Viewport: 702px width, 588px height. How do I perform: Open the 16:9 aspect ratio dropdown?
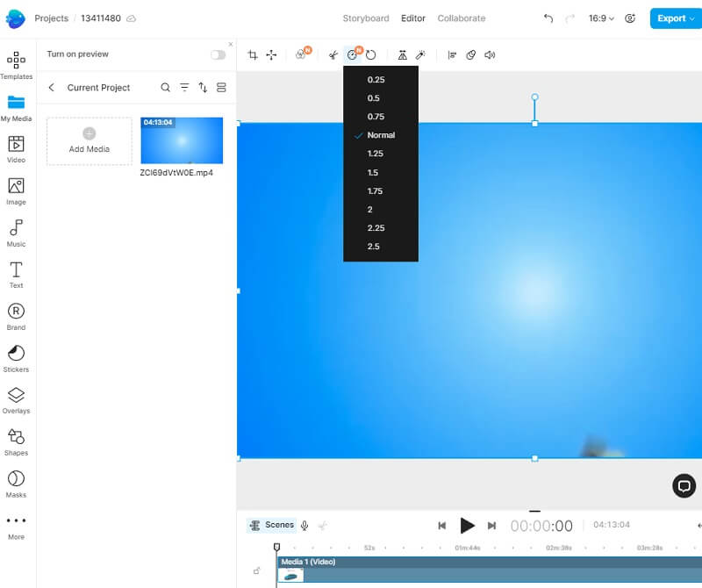point(599,18)
